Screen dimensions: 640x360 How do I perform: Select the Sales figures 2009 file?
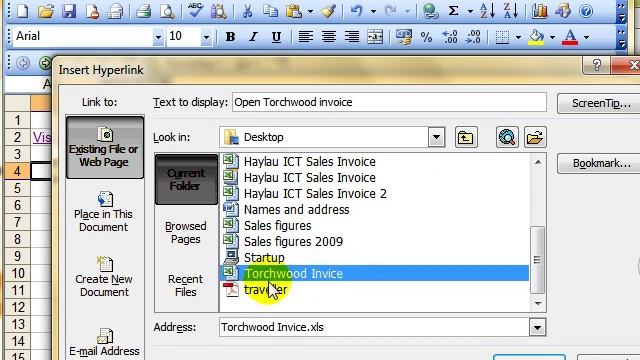(x=293, y=242)
